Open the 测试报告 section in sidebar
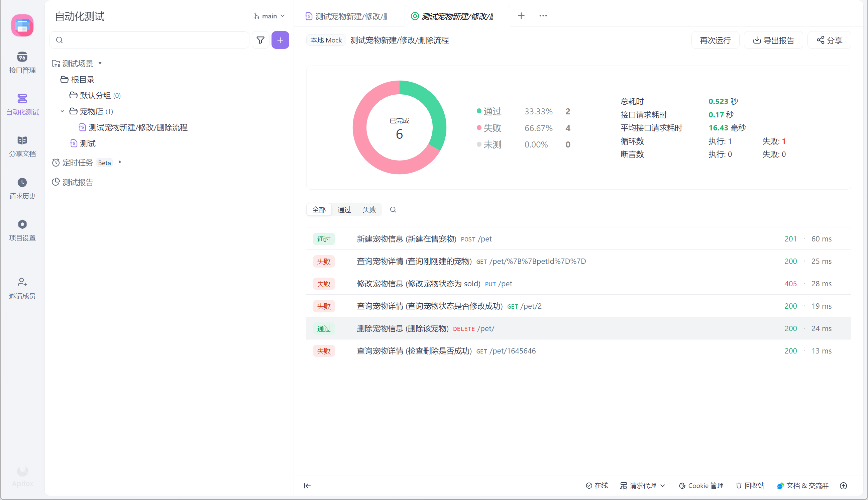Viewport: 868px width, 500px height. (78, 182)
